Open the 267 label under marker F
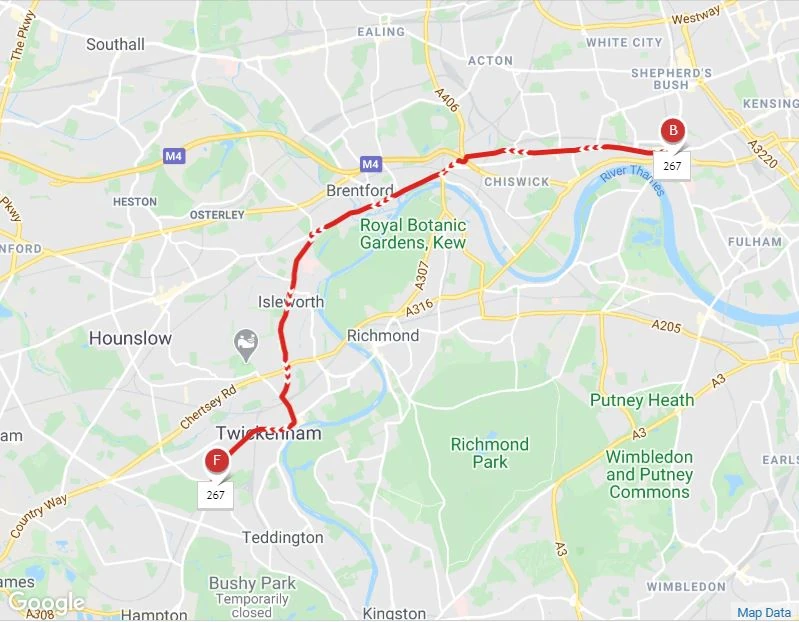799x622 pixels. coord(216,495)
